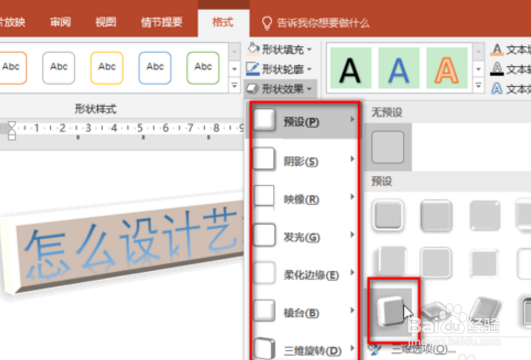Open the 阴影(S) shadow submenu
This screenshot has height=360, width=531.
point(305,160)
